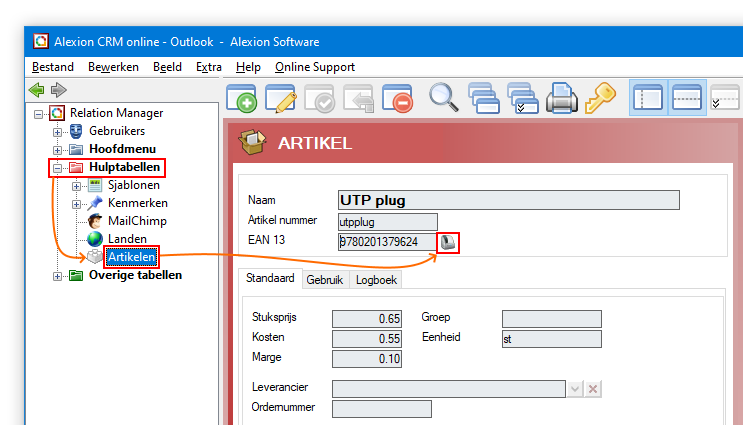Switch to the Standaard tab
This screenshot has height=425, width=743.
tap(270, 278)
